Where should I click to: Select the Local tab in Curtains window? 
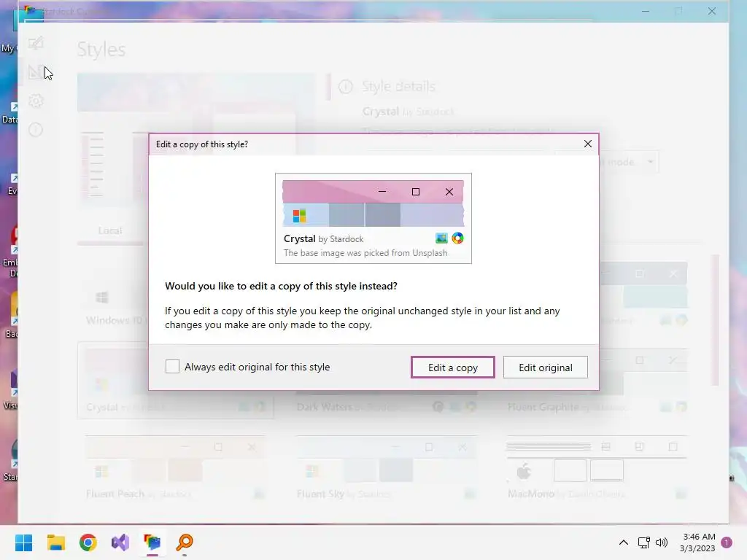110,230
